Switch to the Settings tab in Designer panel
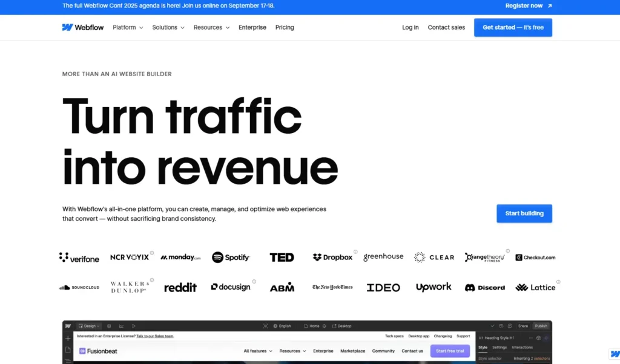The image size is (620, 364). pos(500,348)
